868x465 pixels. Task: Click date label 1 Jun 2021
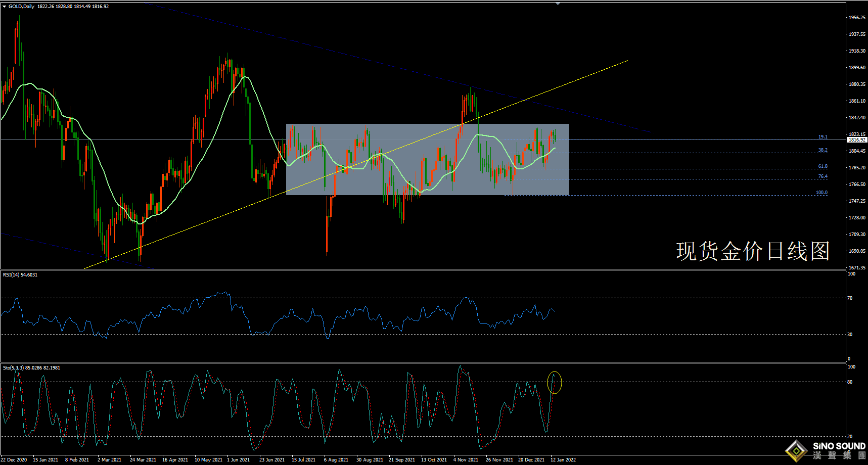[x=239, y=460]
